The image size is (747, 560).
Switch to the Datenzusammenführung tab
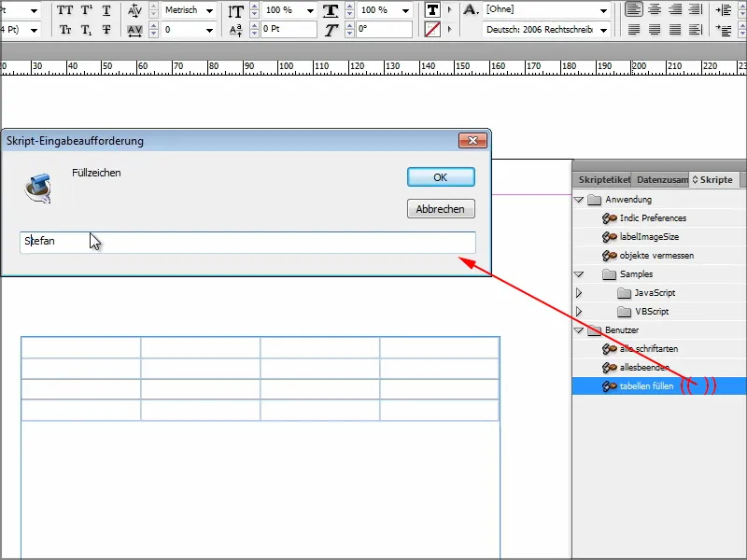[661, 180]
